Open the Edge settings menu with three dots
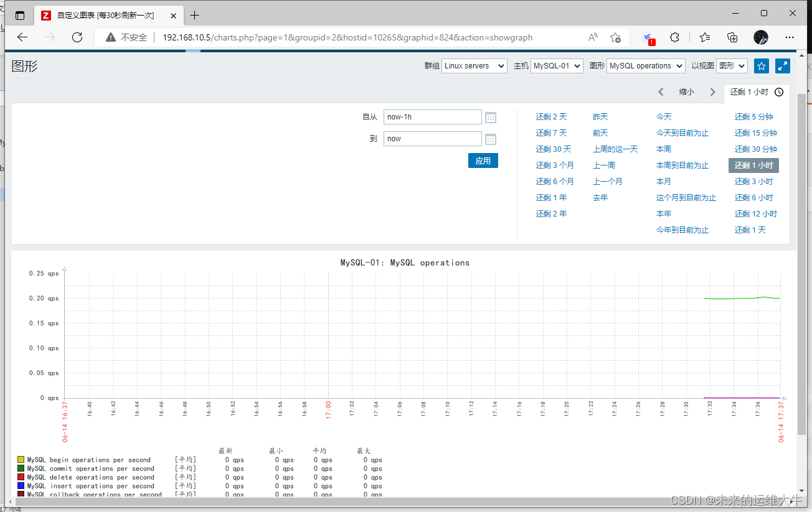Screen dimensions: 812x512 tap(789, 37)
